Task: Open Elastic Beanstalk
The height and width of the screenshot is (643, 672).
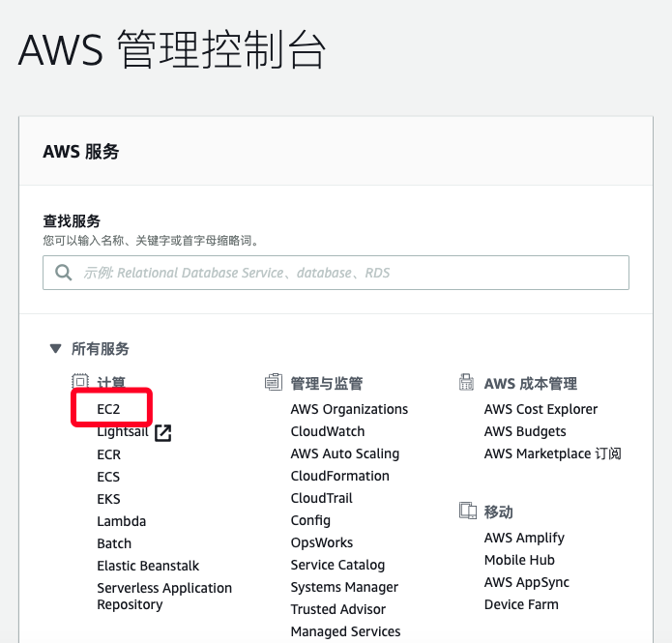Action: 148,566
